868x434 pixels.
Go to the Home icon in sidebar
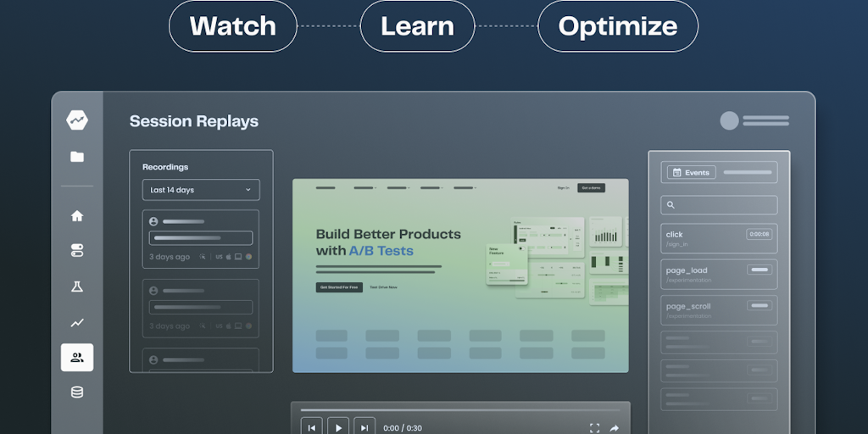pyautogui.click(x=77, y=216)
